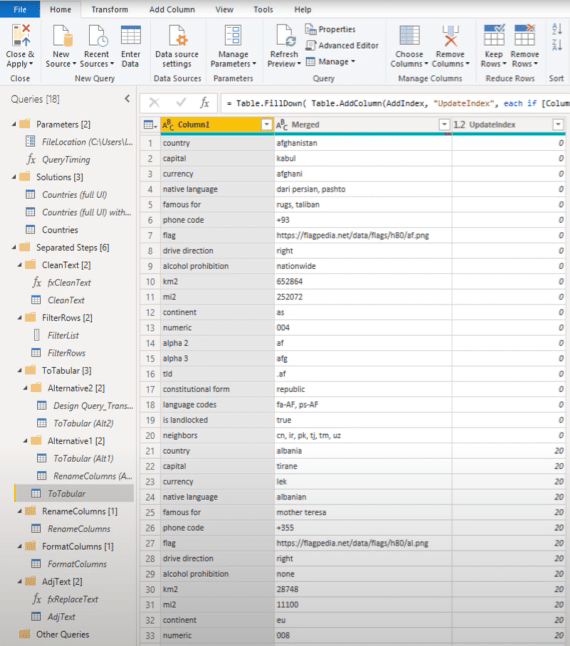
Task: Click inside the formula bar text
Action: pos(395,103)
